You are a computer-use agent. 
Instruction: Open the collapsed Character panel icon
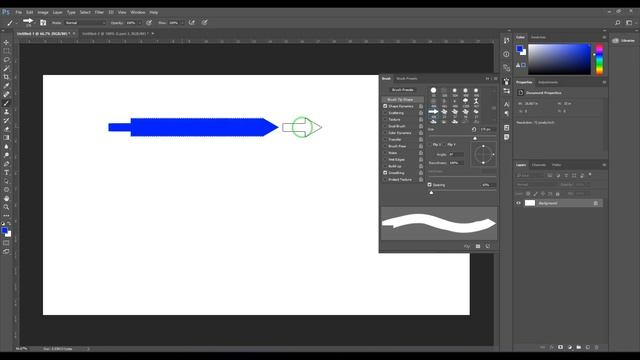point(507,104)
